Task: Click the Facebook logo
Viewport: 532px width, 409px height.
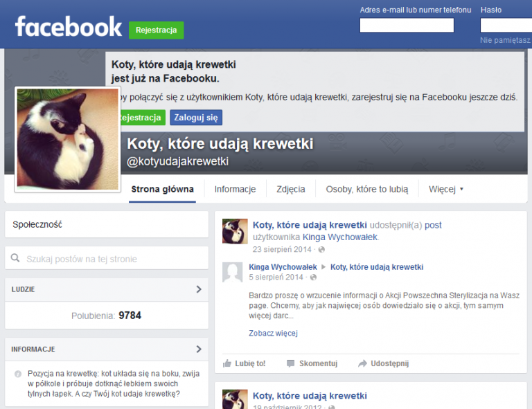Action: pos(68,27)
